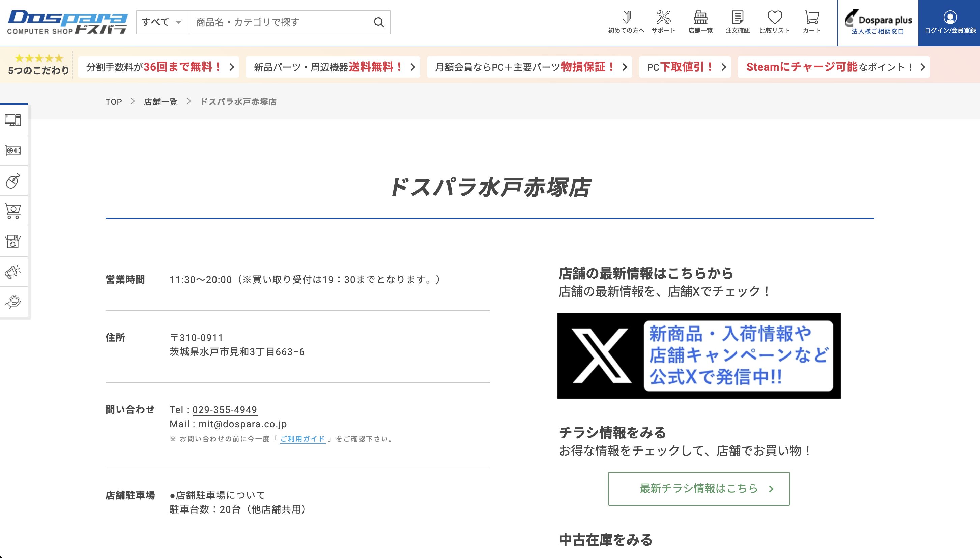Click the address 茨城県水戸市見和3丁目663-6
The image size is (980, 558).
[237, 352]
